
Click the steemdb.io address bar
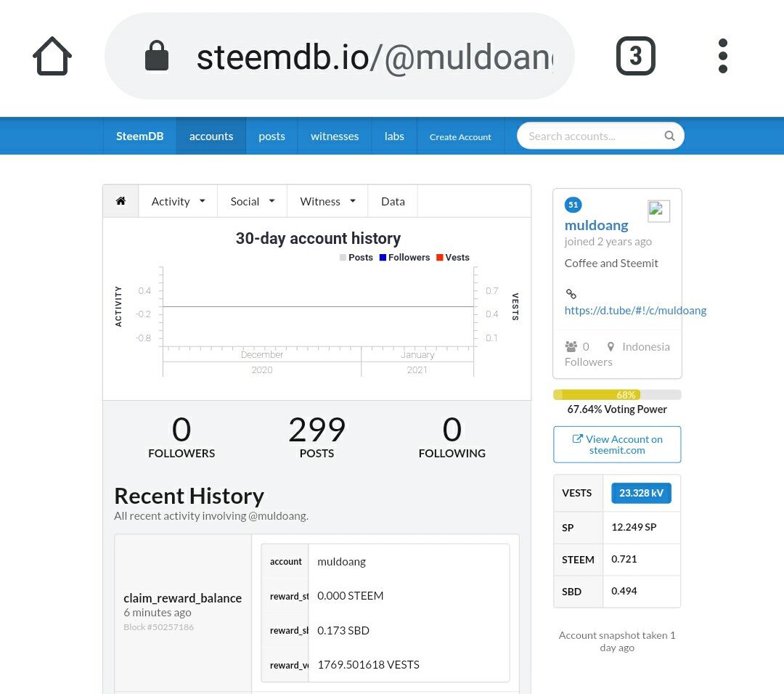[340, 56]
